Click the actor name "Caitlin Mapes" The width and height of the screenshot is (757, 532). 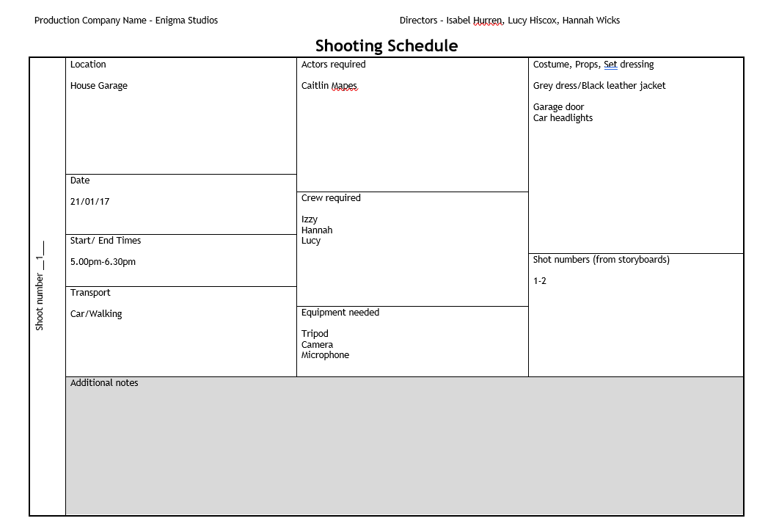coord(329,86)
